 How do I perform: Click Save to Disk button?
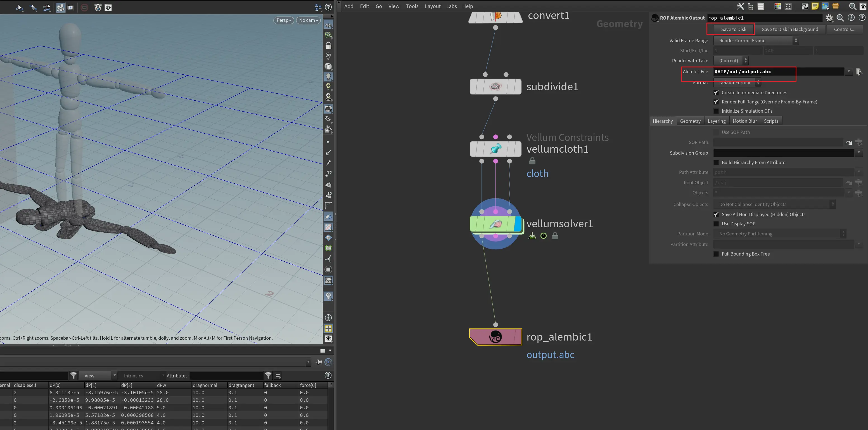click(x=734, y=29)
